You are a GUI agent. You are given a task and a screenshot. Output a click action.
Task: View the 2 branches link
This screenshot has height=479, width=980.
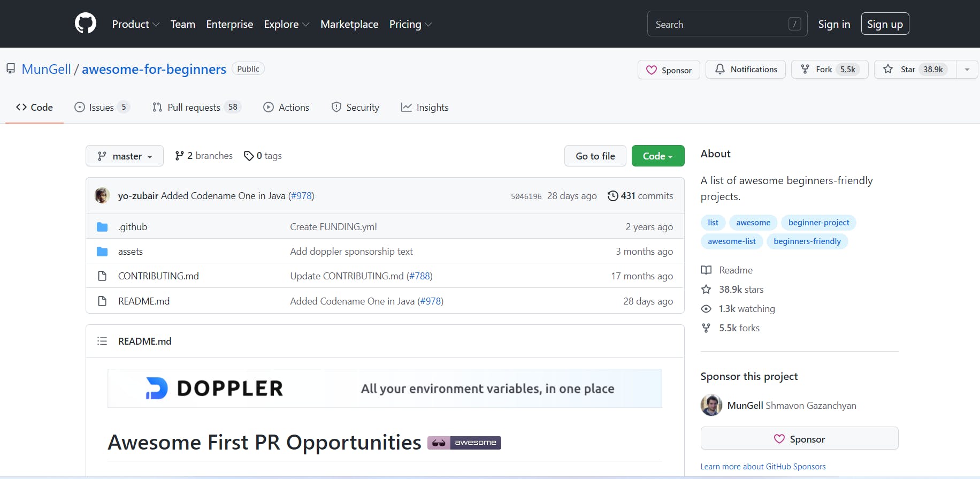(204, 156)
